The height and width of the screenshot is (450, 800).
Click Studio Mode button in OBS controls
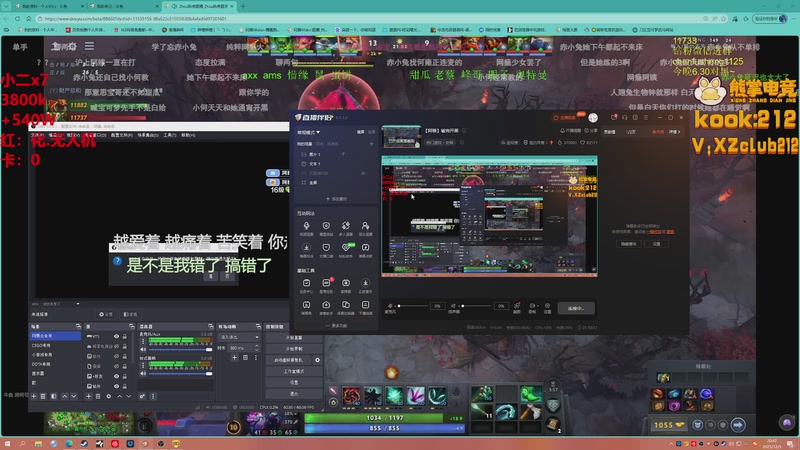coord(294,371)
